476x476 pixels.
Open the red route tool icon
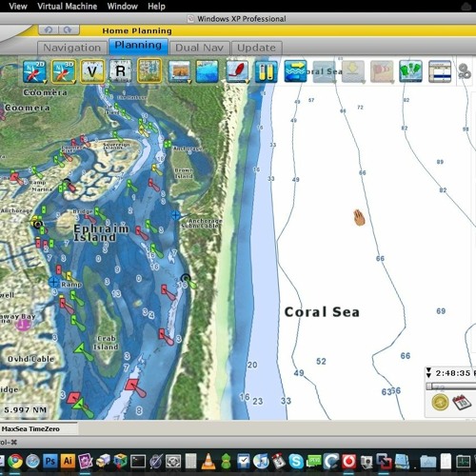click(x=237, y=71)
